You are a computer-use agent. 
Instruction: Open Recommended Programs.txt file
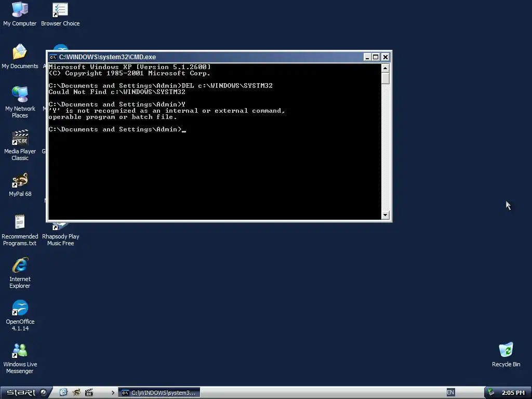[x=20, y=230]
